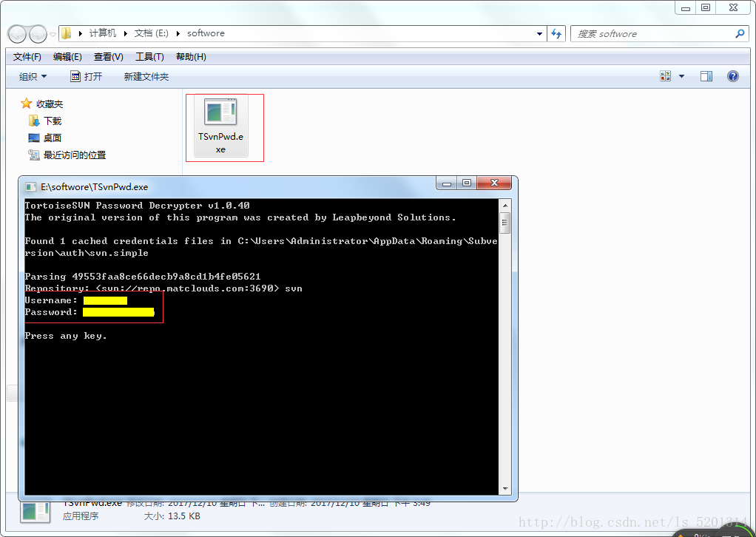756x537 pixels.
Task: Open the view options dropdown arrow
Action: point(682,76)
